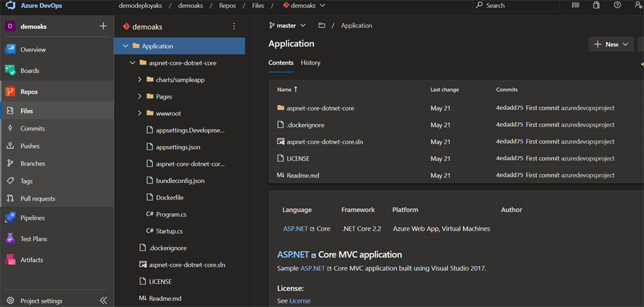Screen dimensions: 644x307
Task: Open the New button dropdown
Action: pyautogui.click(x=611, y=45)
